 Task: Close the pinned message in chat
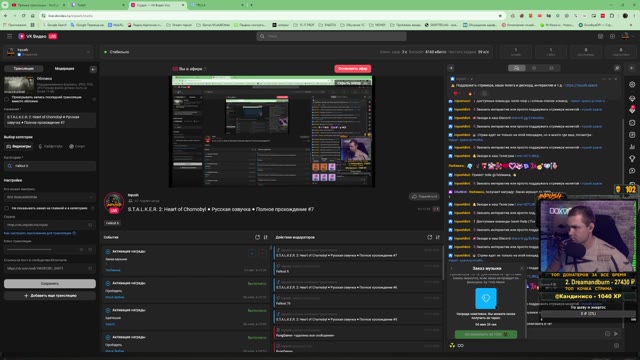(616, 79)
